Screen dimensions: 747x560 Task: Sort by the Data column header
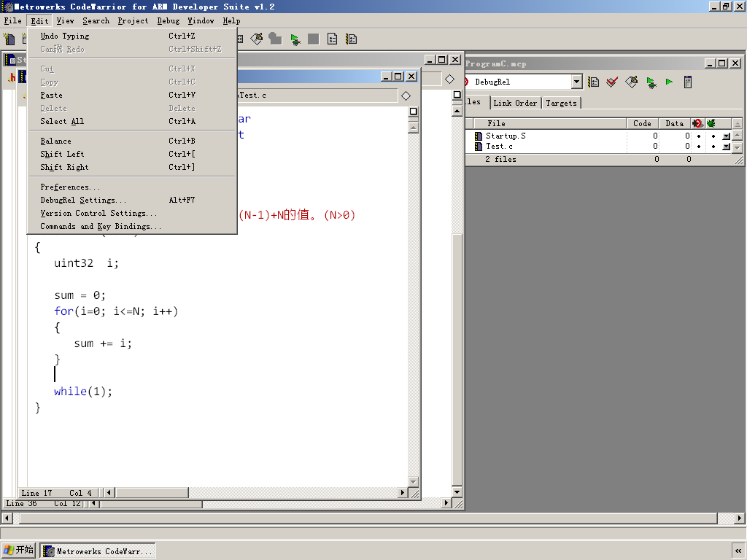coord(675,123)
